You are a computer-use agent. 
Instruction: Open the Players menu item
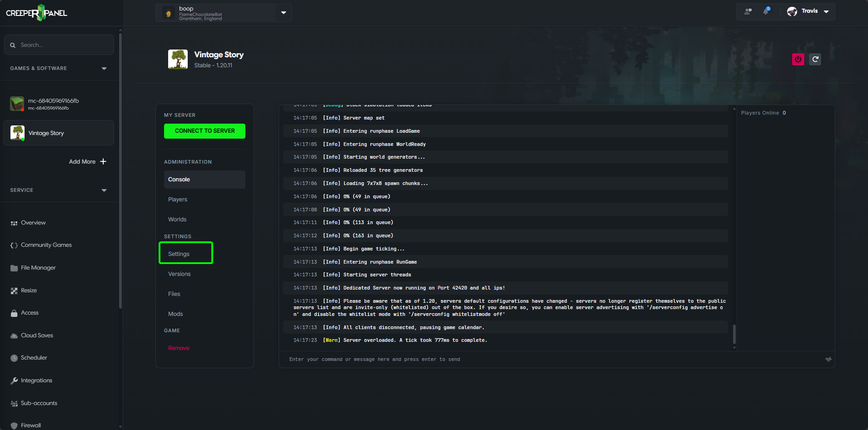[x=178, y=200]
